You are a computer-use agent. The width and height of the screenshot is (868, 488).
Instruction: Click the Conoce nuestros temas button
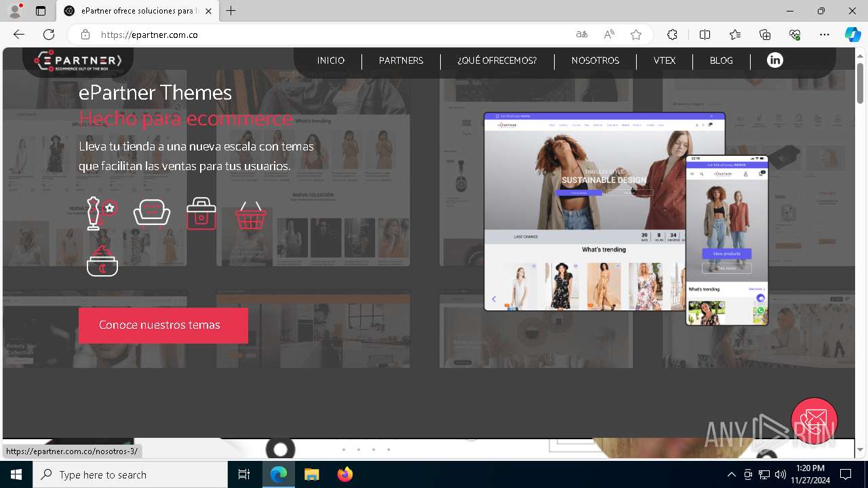[x=163, y=325]
